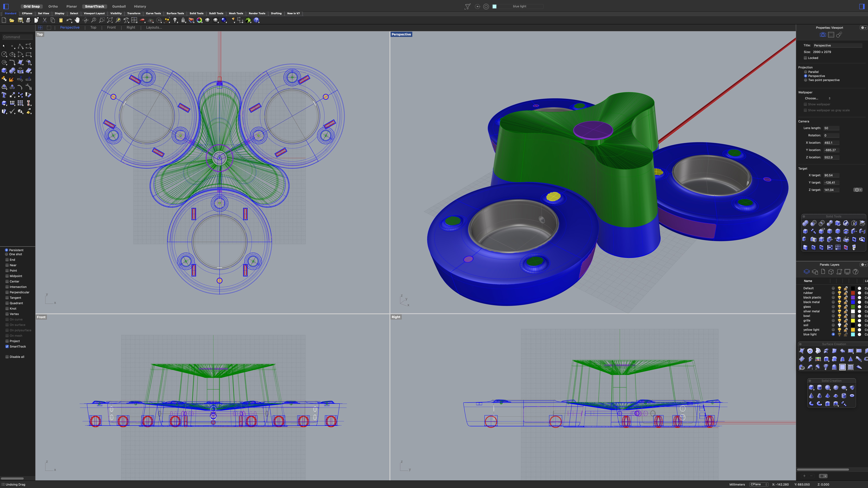Check the Locked viewport checkbox
Image resolution: width=868 pixels, height=488 pixels.
click(x=805, y=58)
